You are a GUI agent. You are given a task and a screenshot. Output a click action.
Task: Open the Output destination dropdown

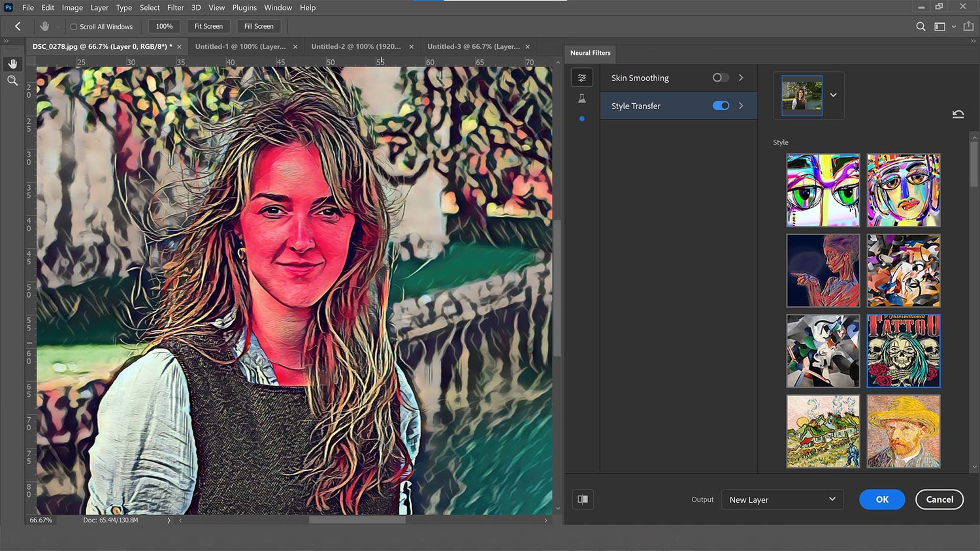782,499
